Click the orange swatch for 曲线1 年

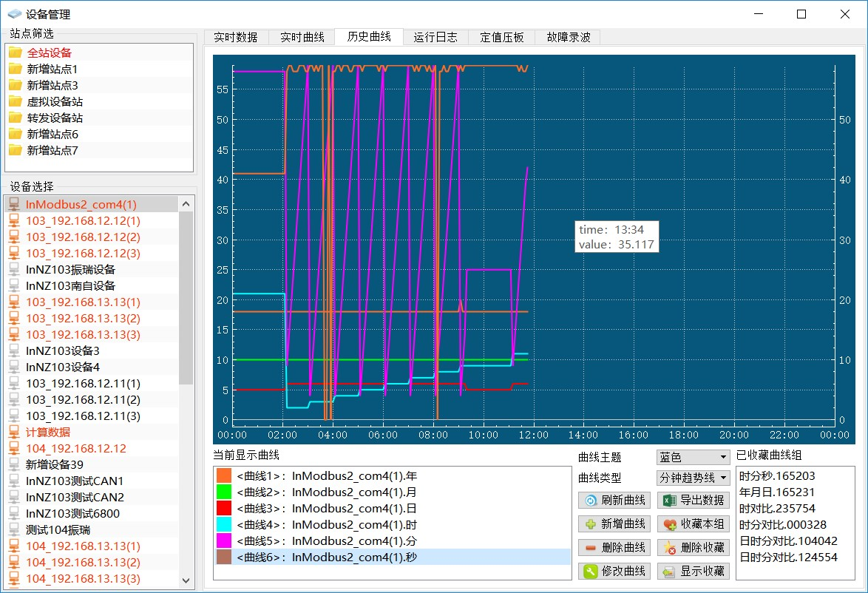224,476
